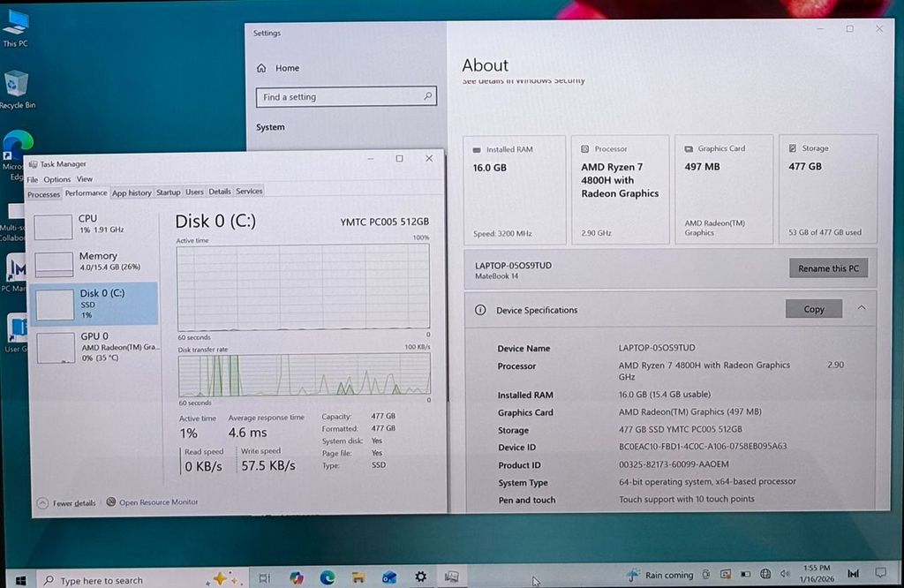Collapse the Device Specifications section chevron
The width and height of the screenshot is (904, 588).
862,308
